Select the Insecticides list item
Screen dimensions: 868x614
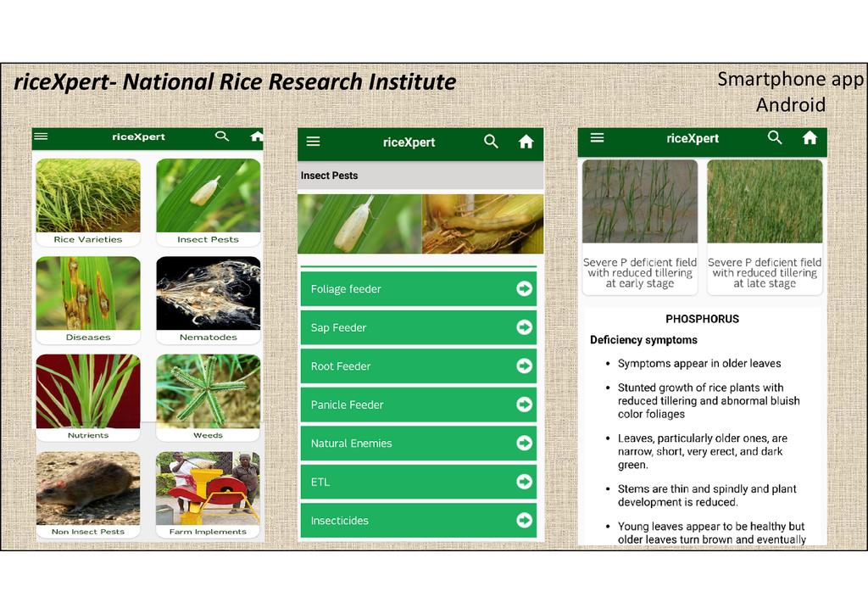pyautogui.click(x=418, y=520)
